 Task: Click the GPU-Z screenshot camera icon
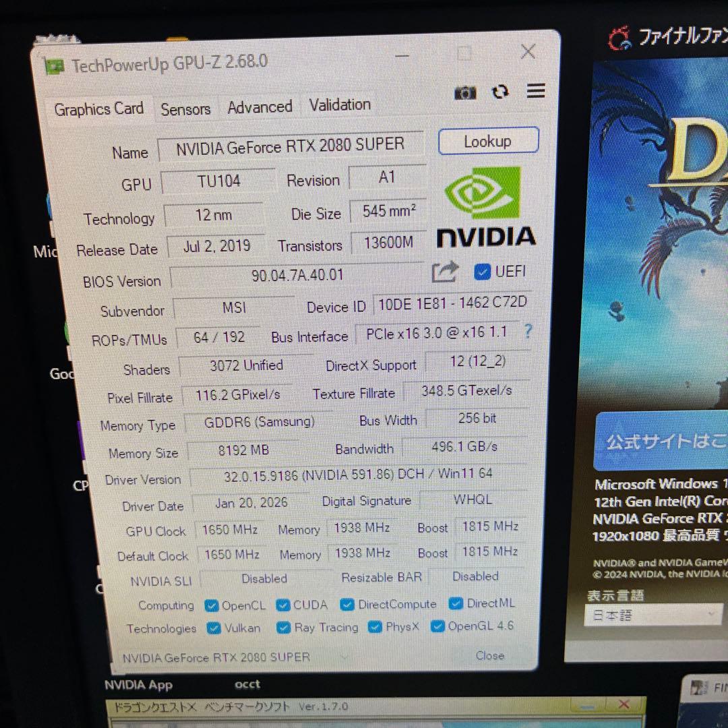pyautogui.click(x=464, y=93)
